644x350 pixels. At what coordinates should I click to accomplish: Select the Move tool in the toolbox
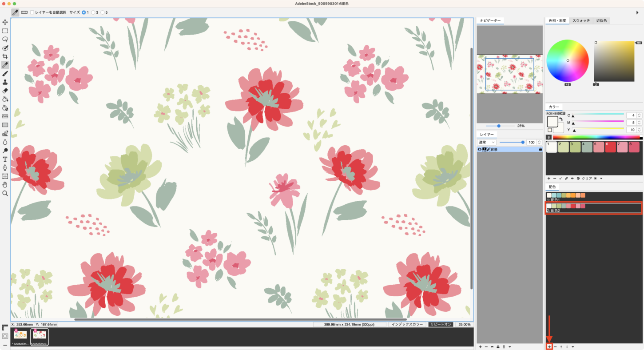(5, 22)
